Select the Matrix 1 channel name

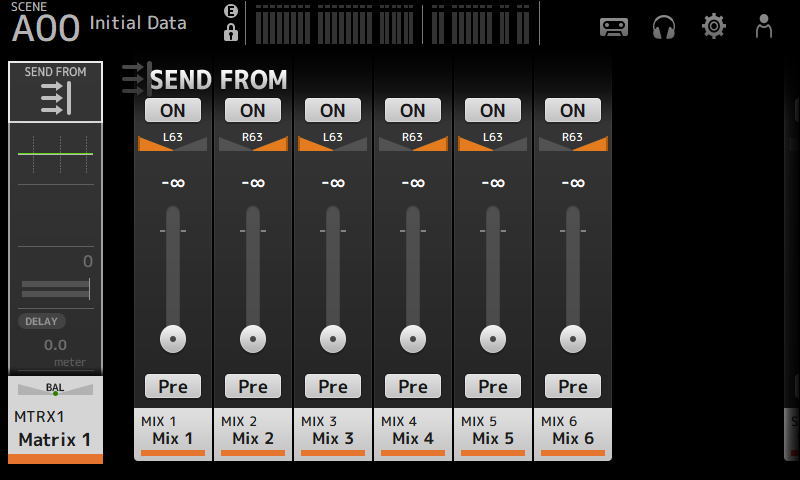point(55,430)
